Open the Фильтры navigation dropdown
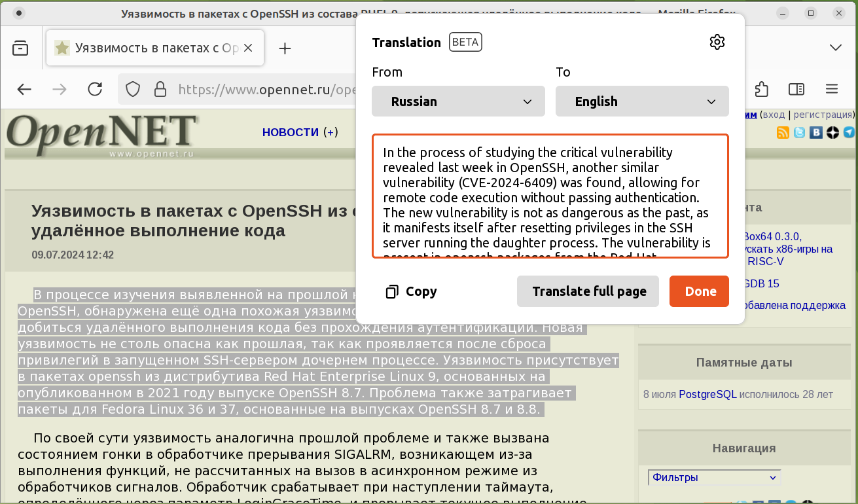 coord(714,478)
